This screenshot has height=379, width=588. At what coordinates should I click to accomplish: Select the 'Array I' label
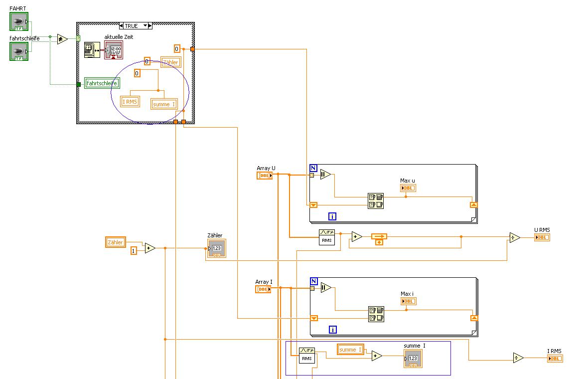click(264, 282)
